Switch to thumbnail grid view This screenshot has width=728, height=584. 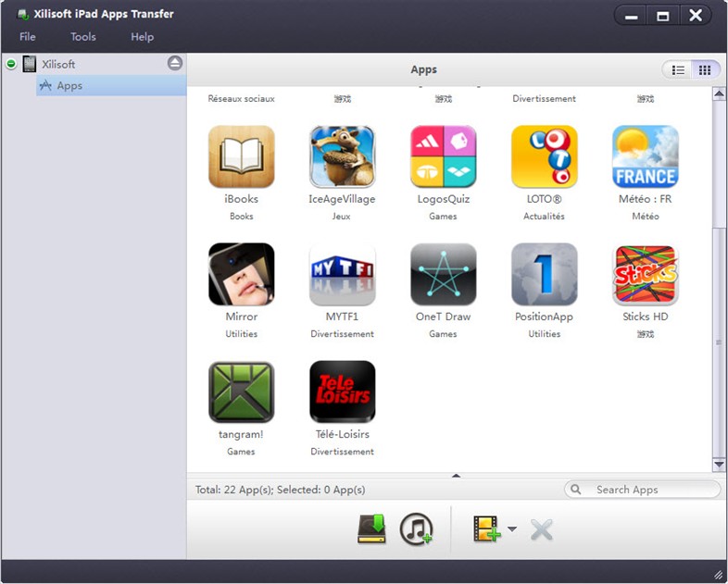click(x=705, y=69)
